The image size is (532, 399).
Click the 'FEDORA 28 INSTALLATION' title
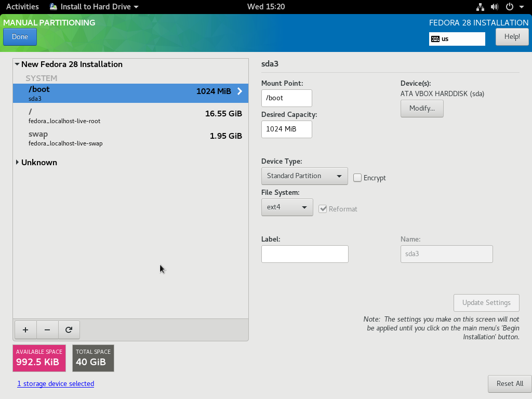(478, 23)
